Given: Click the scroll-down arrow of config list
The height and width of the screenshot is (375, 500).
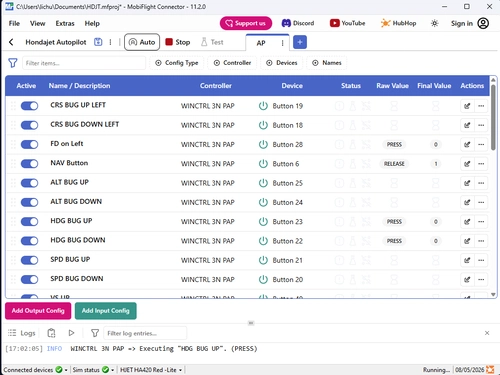Looking at the screenshot, I should point(493,294).
